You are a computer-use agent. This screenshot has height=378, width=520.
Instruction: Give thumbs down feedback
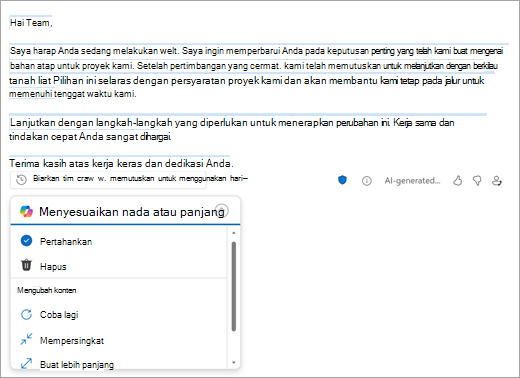pos(477,181)
